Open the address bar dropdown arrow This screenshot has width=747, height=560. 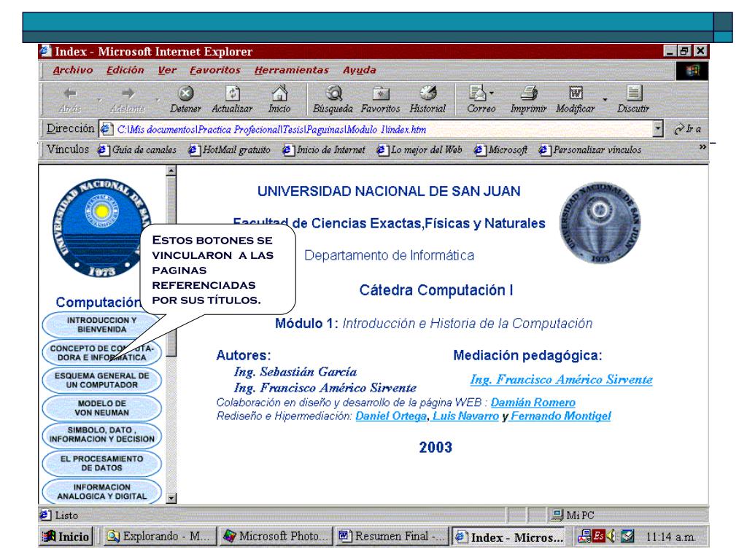click(x=658, y=128)
